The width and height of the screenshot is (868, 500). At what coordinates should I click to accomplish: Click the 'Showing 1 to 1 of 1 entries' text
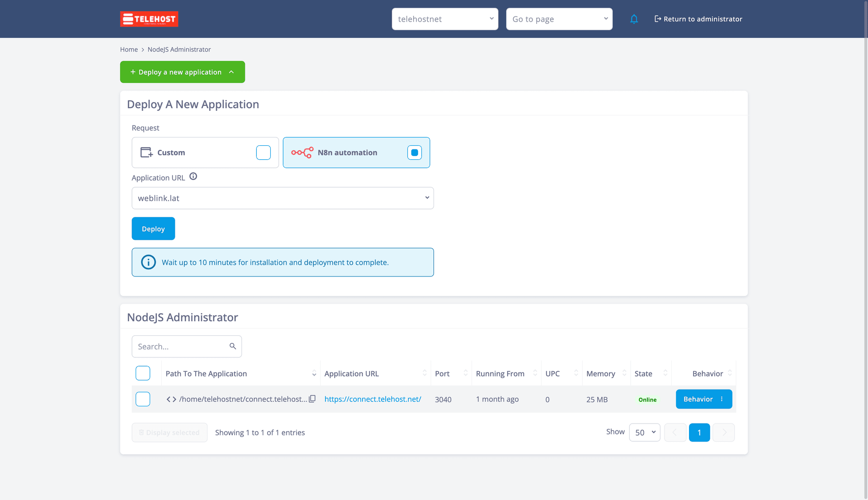pos(260,433)
